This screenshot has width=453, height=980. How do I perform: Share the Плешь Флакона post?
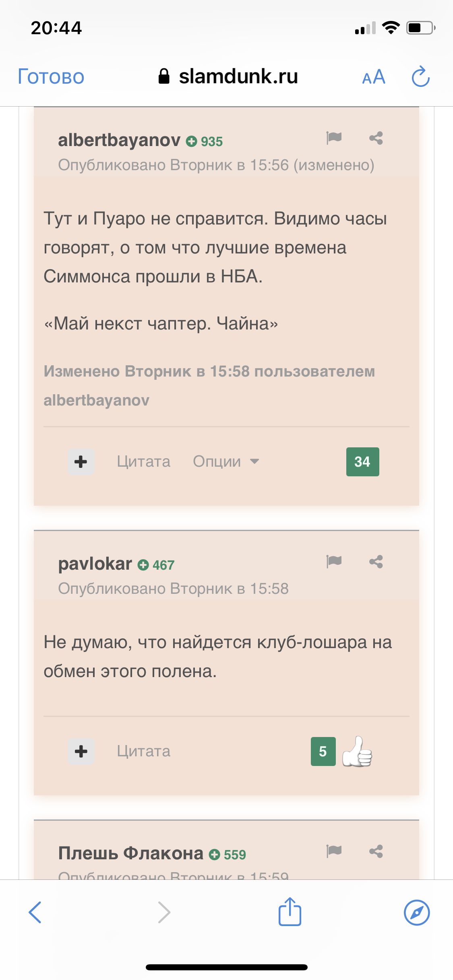[x=376, y=851]
